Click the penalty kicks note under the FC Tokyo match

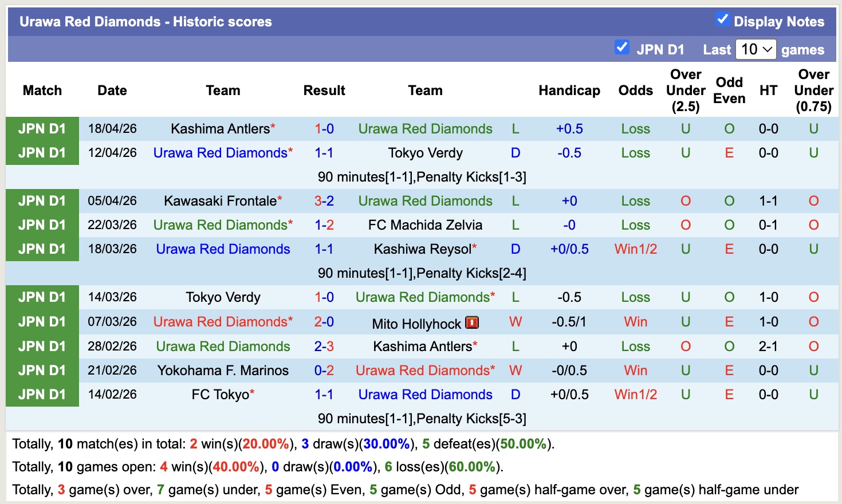tap(421, 418)
